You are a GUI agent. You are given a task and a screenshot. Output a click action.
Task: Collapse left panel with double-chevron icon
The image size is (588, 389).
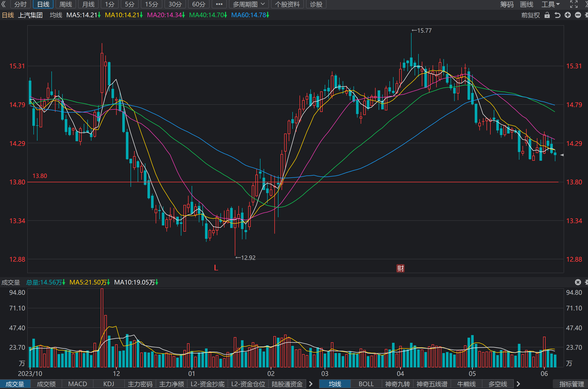point(4,4)
